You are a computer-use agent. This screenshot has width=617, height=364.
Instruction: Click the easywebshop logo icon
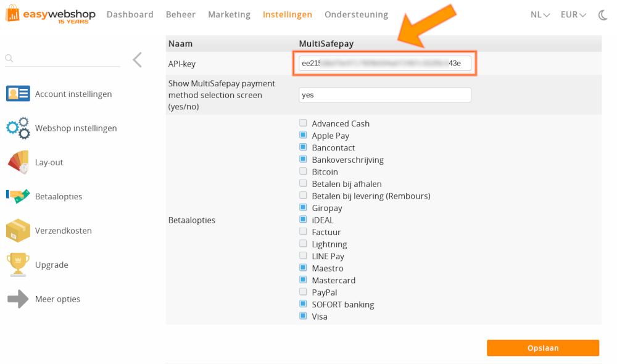[12, 15]
